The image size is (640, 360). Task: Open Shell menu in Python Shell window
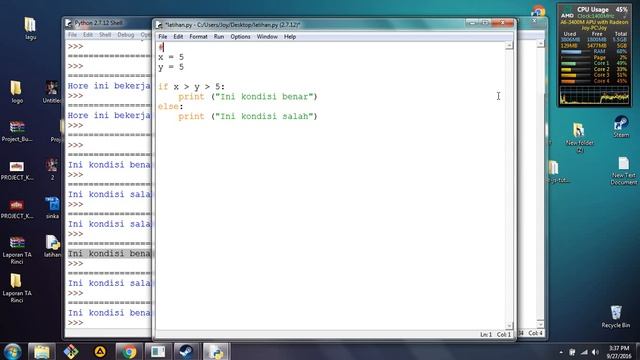105,35
